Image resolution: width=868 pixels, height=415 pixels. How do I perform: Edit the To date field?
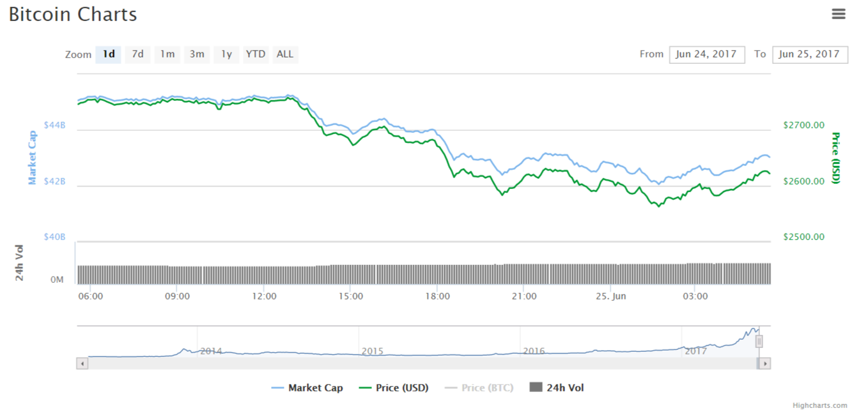pos(810,54)
